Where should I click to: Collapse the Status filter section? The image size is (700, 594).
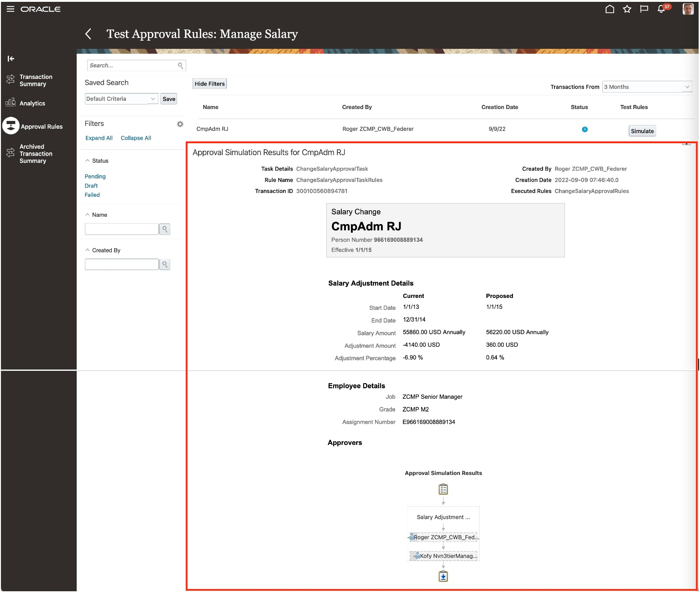point(88,161)
